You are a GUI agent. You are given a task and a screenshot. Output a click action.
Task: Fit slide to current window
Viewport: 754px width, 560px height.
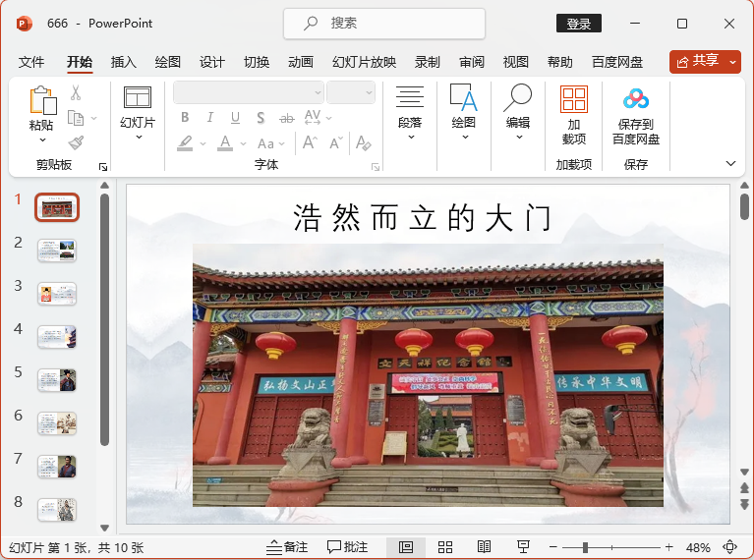pos(729,547)
